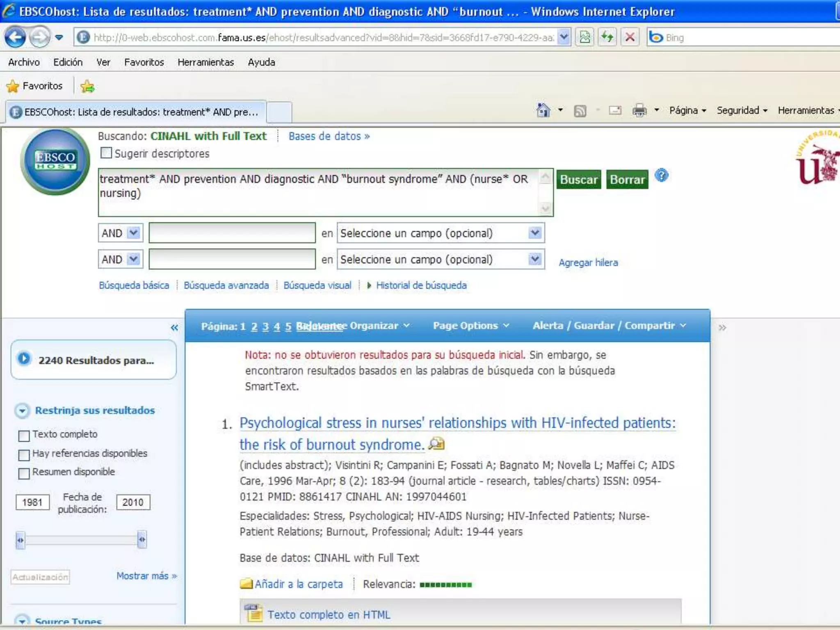Open the Page Options dropdown
This screenshot has height=630, width=840.
[471, 326]
